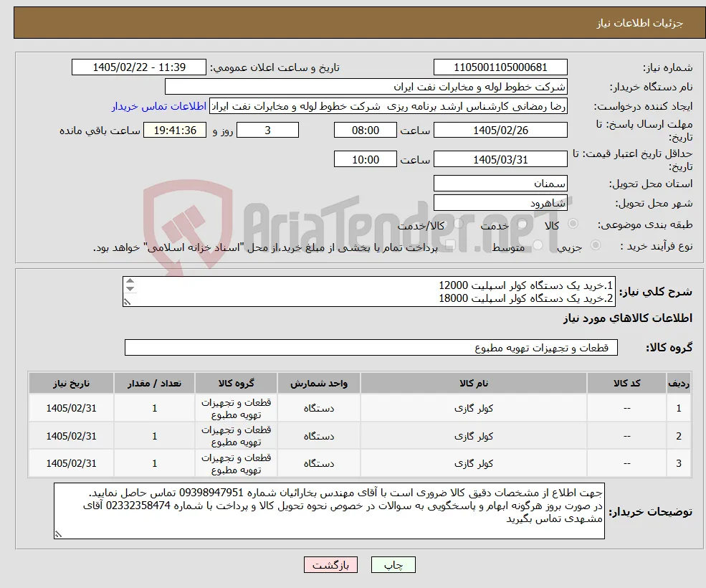The width and height of the screenshot is (706, 588).
Task: Click the کد کالا column header
Action: (x=626, y=383)
